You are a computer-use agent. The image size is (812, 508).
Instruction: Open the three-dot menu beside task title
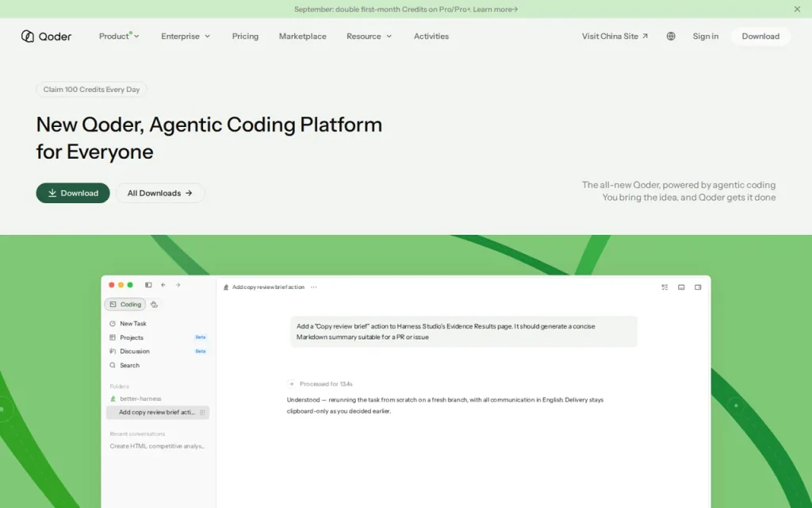click(313, 287)
